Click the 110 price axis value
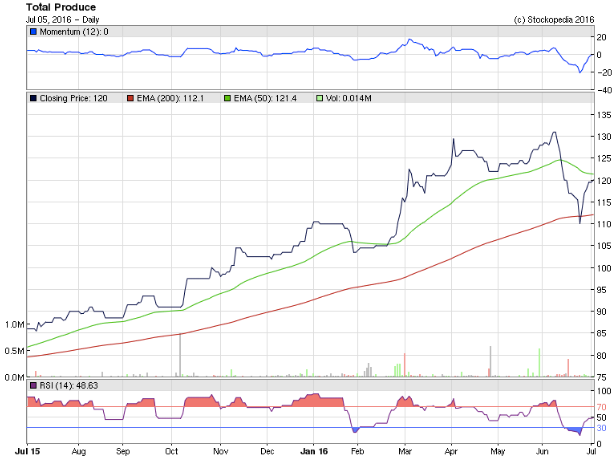616x461 pixels. coord(604,224)
